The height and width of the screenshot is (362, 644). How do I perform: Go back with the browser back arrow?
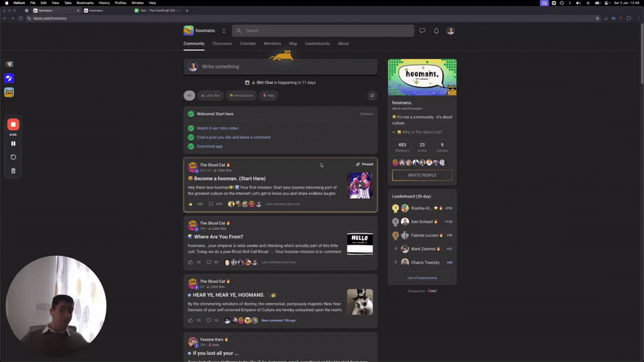pyautogui.click(x=5, y=18)
